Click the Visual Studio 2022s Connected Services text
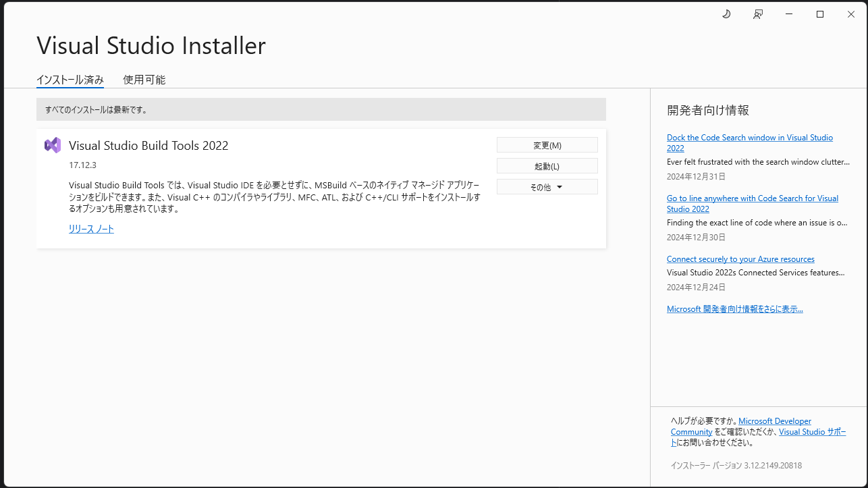 (x=755, y=273)
